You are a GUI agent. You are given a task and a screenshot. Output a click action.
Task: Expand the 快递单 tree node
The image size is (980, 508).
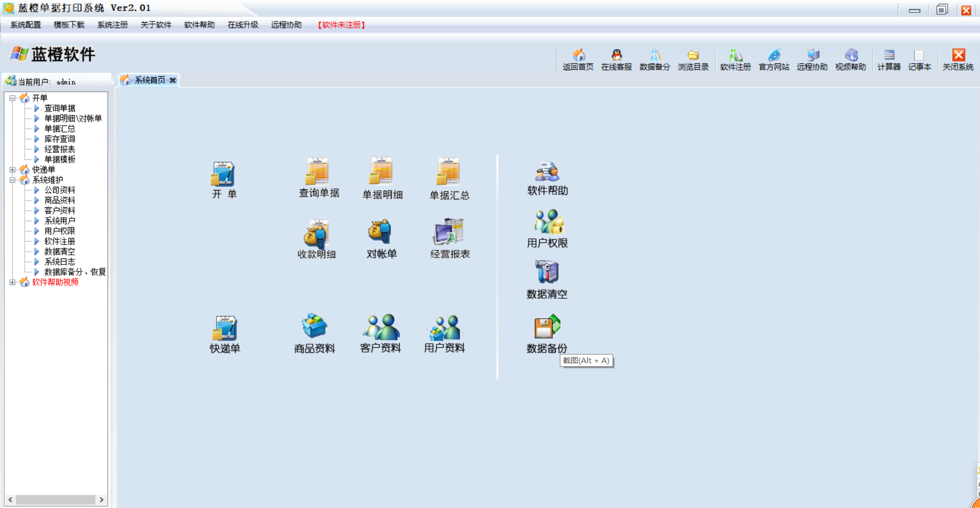(12, 169)
